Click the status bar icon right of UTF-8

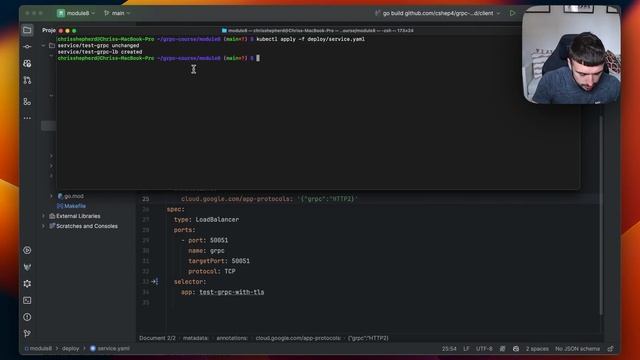[x=503, y=349]
